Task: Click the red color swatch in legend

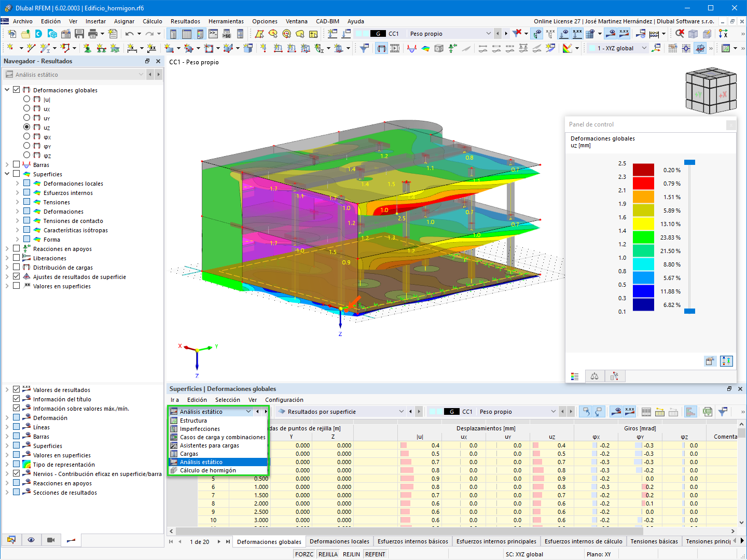Action: (x=643, y=184)
